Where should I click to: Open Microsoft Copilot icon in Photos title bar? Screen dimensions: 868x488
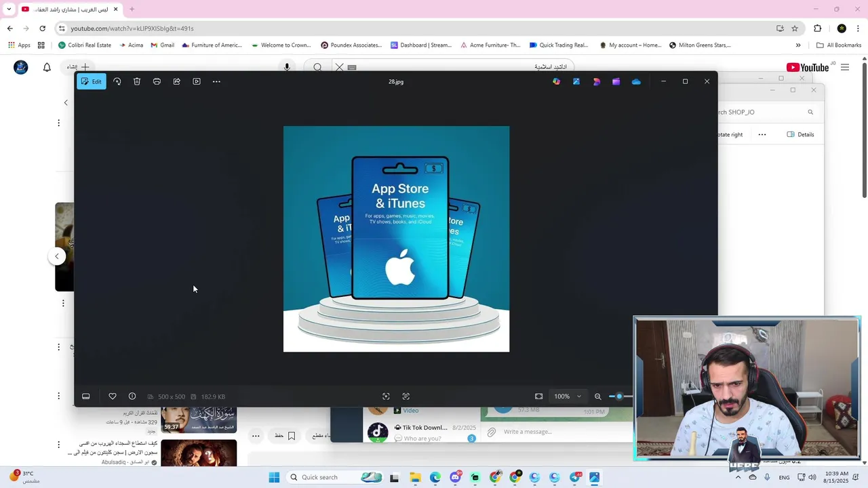[557, 81]
